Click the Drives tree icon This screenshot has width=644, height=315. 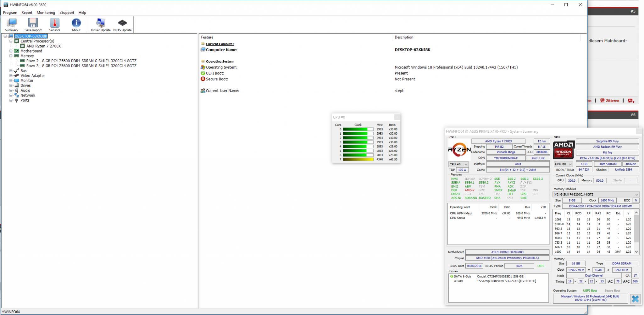coord(17,86)
